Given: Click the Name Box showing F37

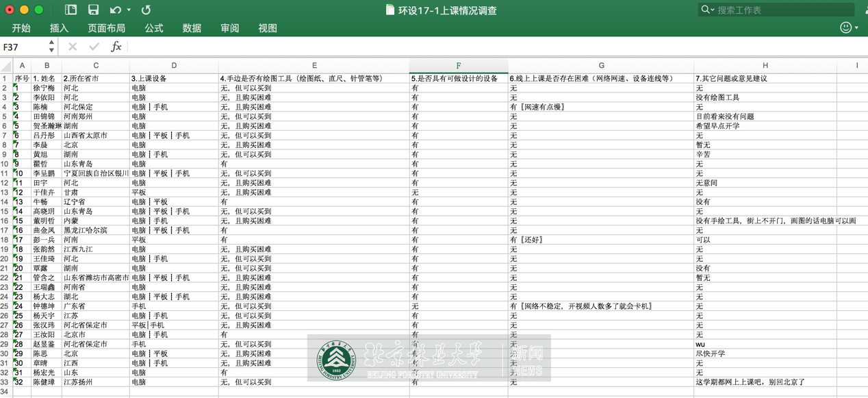Looking at the screenshot, I should [24, 47].
